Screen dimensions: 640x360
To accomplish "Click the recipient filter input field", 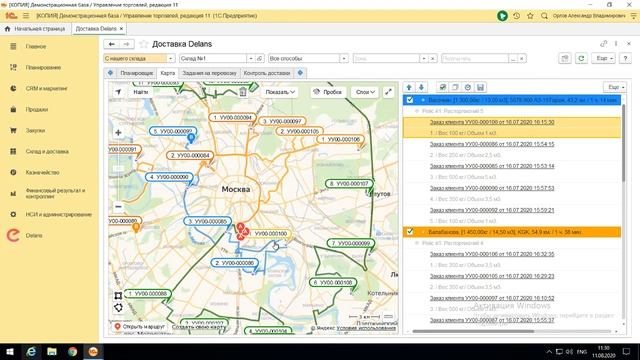I will pyautogui.click(x=475, y=58).
